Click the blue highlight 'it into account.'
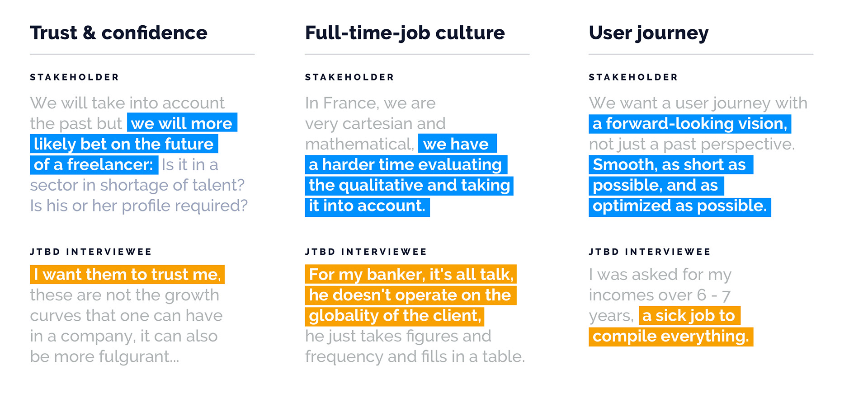The width and height of the screenshot is (868, 393). click(x=367, y=207)
